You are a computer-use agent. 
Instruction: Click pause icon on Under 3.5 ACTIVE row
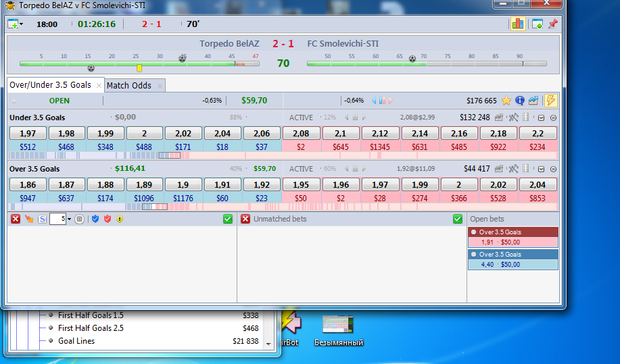[355, 118]
